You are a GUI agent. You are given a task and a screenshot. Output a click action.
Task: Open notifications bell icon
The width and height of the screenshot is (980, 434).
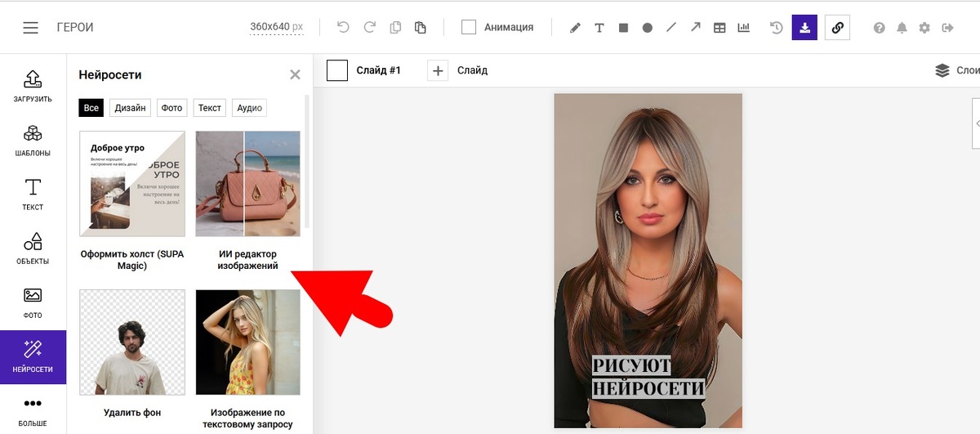click(x=902, y=28)
